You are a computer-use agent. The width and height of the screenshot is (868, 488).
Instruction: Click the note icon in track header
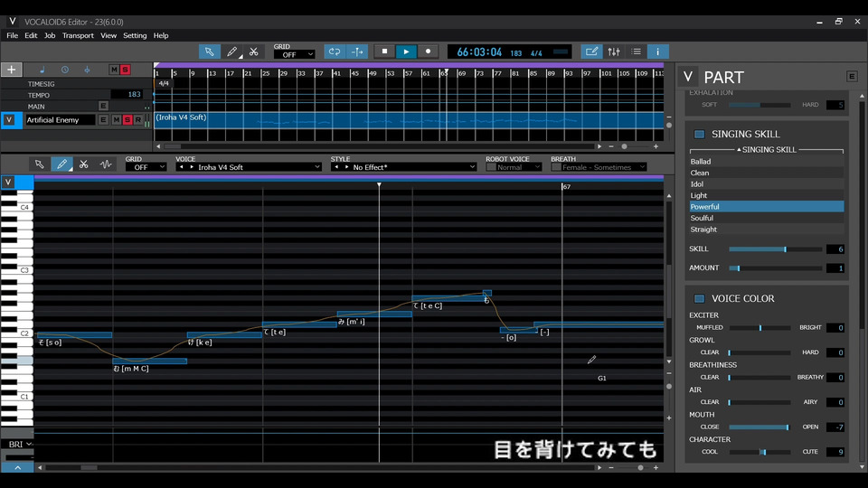click(x=42, y=70)
